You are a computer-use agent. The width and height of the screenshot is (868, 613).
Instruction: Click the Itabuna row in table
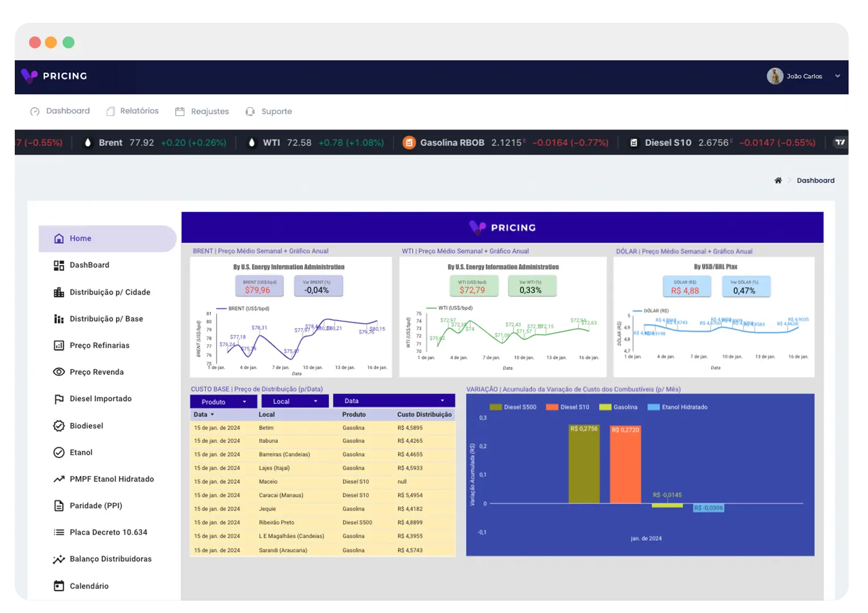pos(322,441)
